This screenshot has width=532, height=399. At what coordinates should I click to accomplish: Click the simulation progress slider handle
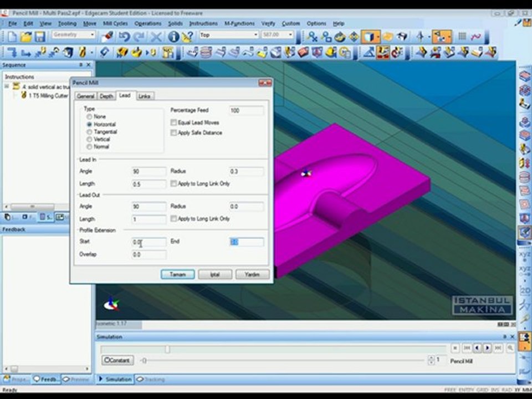167,349
